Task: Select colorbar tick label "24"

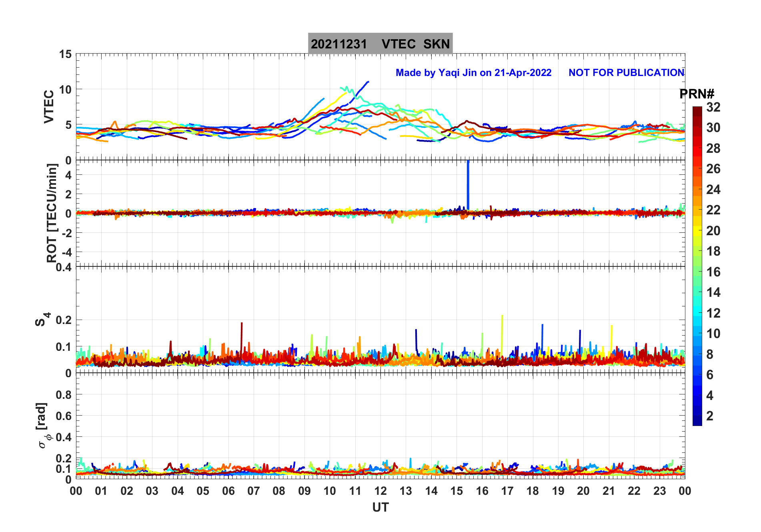Action: (713, 190)
